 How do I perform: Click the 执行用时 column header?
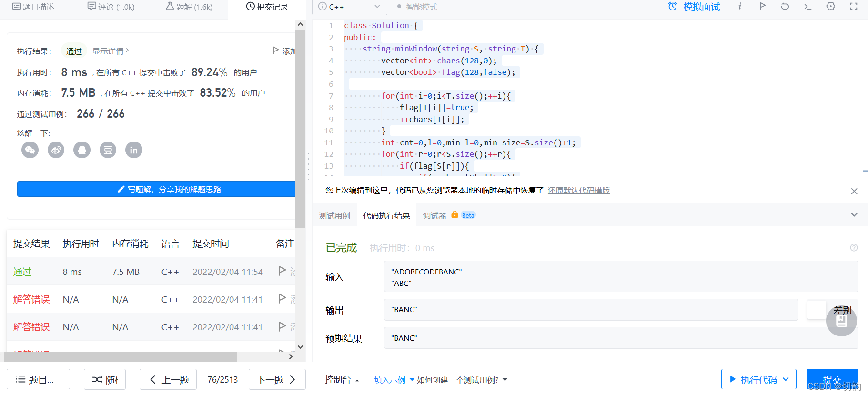point(81,244)
